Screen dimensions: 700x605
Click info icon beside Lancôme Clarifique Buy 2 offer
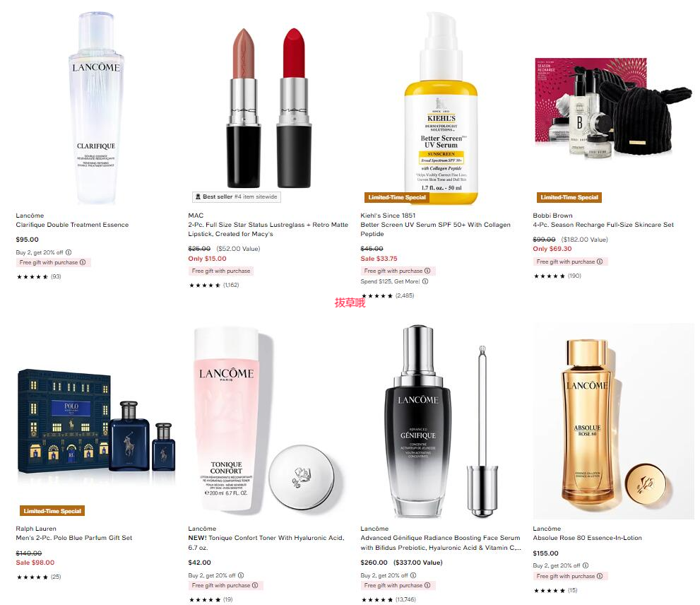[69, 252]
